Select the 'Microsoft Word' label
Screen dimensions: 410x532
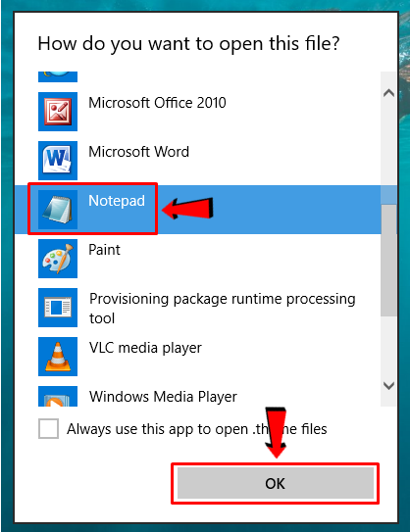(x=138, y=152)
